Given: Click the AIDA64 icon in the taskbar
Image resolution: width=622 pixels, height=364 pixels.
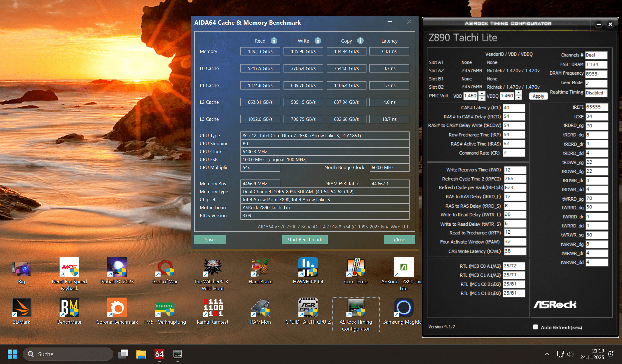Looking at the screenshot, I should coord(159,354).
